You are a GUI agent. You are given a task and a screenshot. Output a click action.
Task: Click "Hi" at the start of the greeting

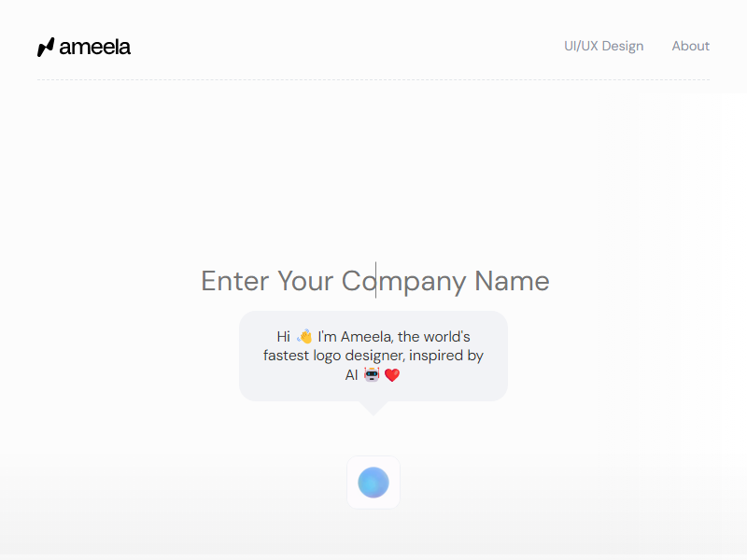click(x=284, y=337)
